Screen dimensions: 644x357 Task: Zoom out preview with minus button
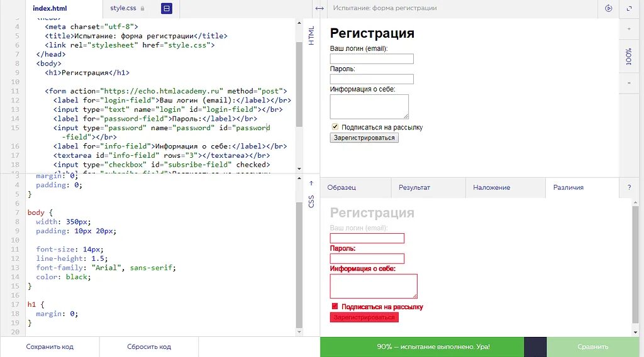(629, 83)
